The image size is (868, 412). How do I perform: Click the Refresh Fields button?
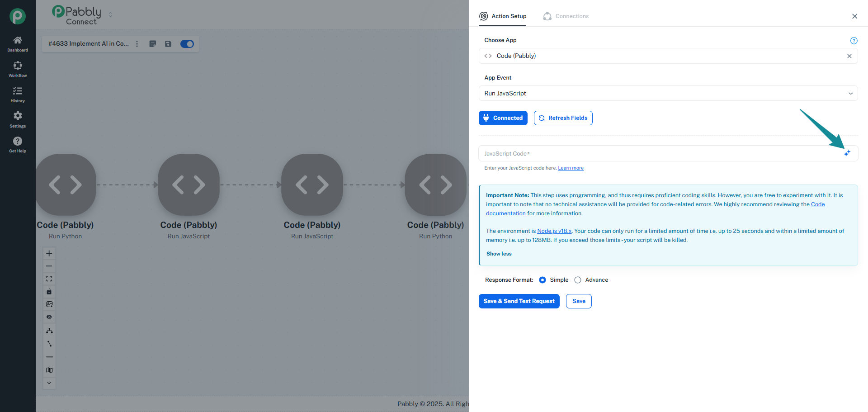tap(563, 118)
